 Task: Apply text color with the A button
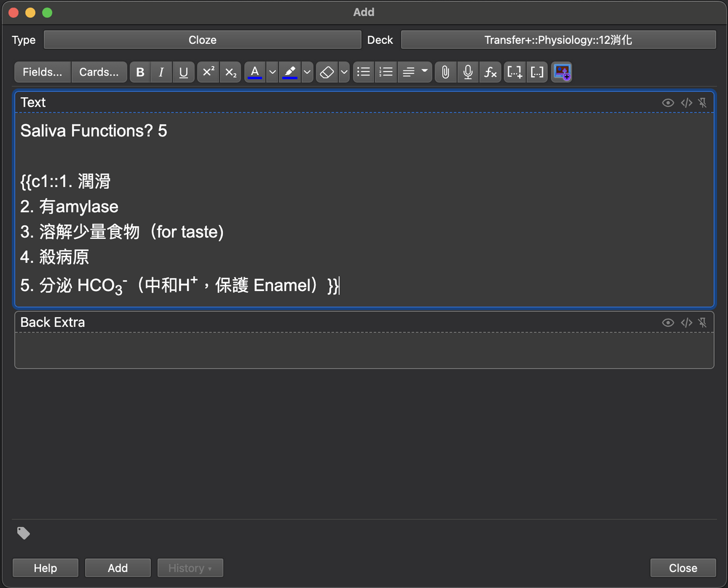(255, 72)
